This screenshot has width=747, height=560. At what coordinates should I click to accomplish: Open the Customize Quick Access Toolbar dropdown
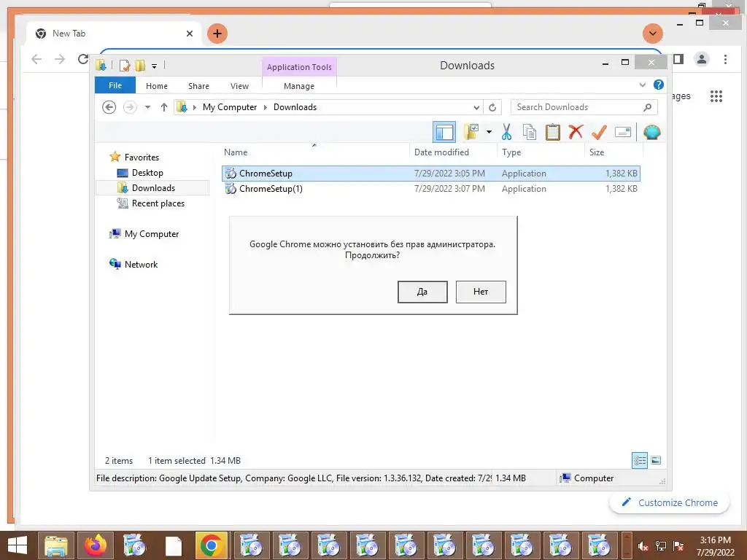[x=155, y=66]
